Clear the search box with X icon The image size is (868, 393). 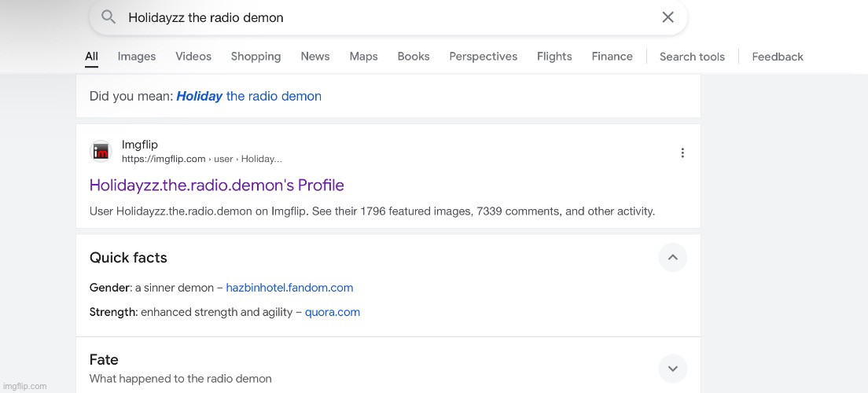[x=668, y=17]
